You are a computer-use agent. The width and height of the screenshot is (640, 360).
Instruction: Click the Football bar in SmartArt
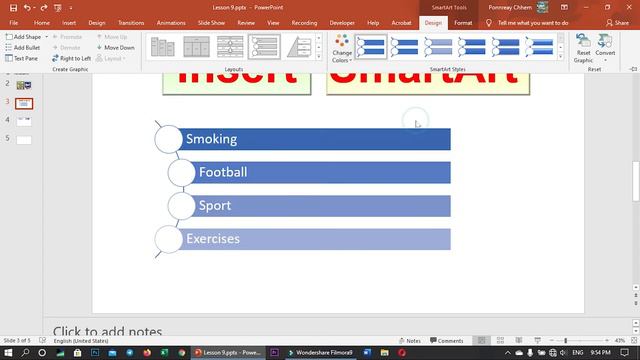point(321,173)
